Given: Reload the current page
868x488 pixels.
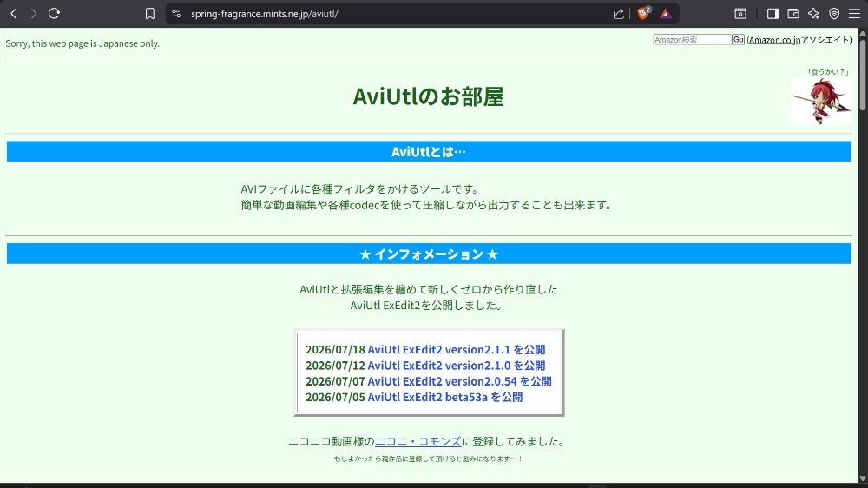Looking at the screenshot, I should coord(54,14).
